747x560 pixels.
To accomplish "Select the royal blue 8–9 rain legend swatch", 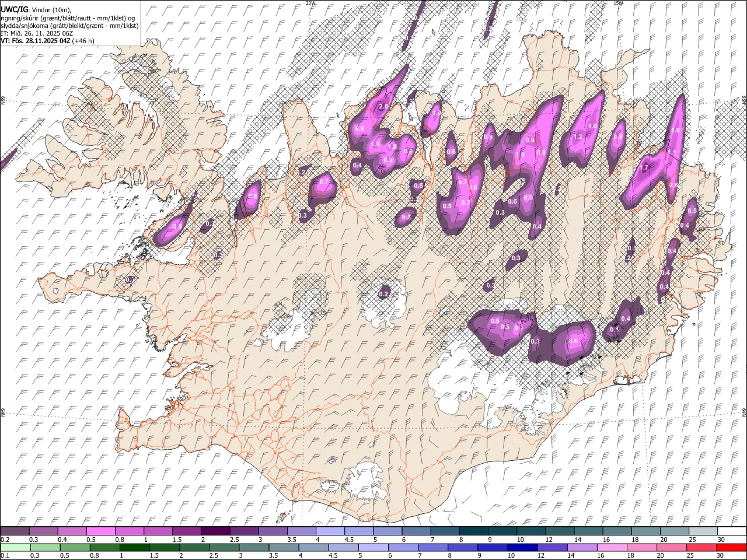I will [x=463, y=547].
